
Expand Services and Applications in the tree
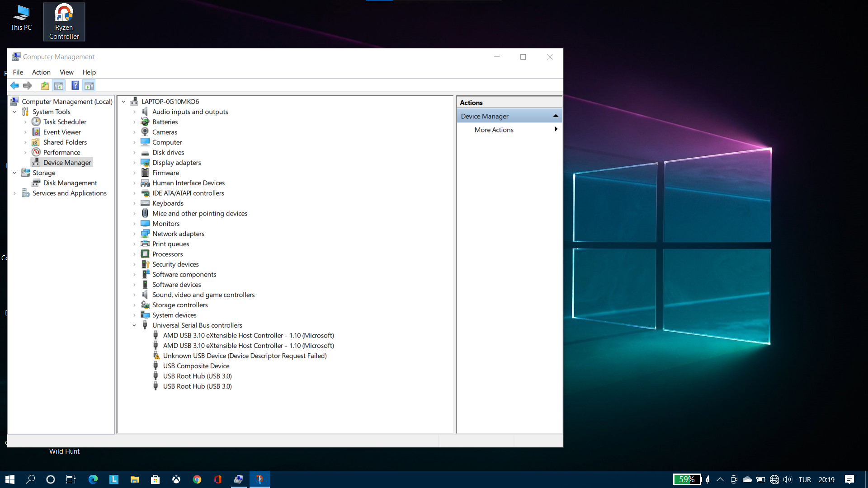pos(14,193)
